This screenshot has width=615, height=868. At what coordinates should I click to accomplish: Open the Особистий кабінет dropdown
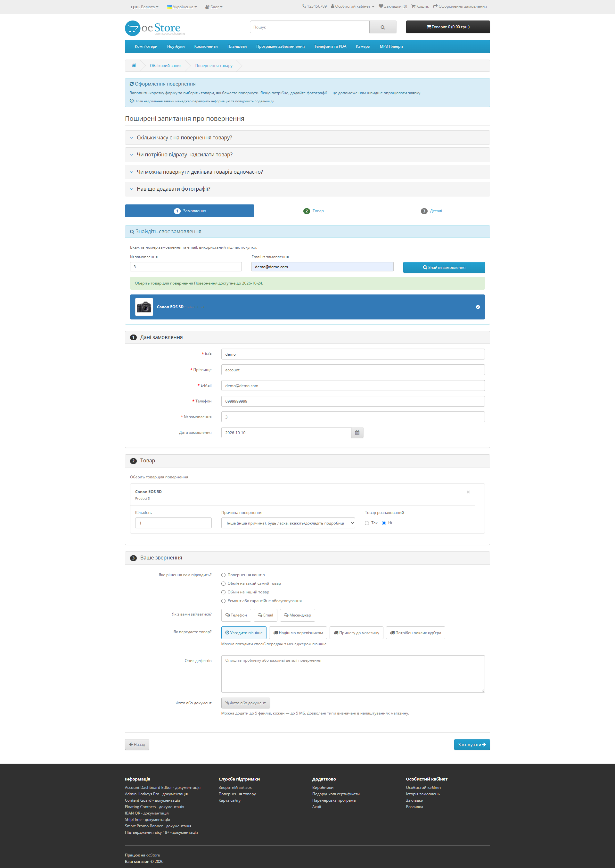[x=353, y=6]
